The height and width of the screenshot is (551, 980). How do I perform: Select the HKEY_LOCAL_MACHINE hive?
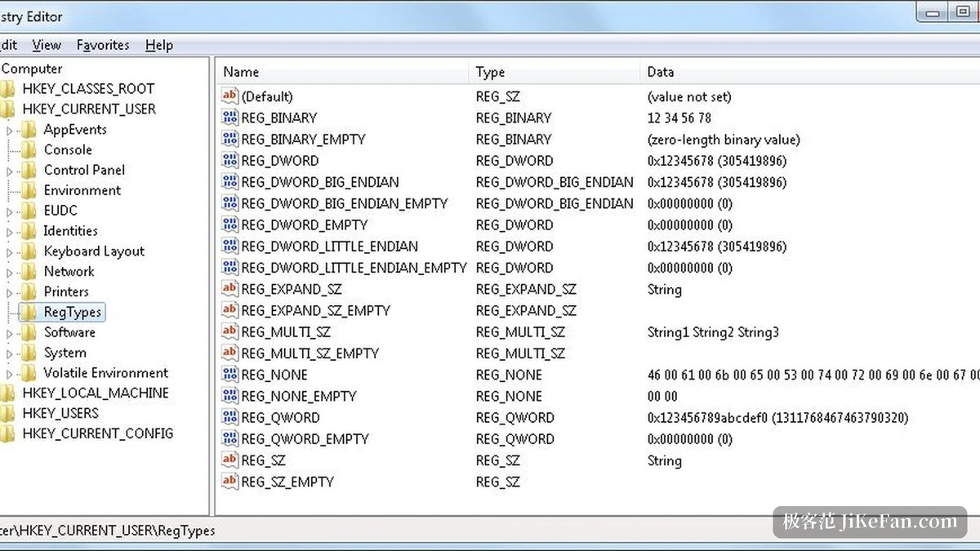pos(96,393)
